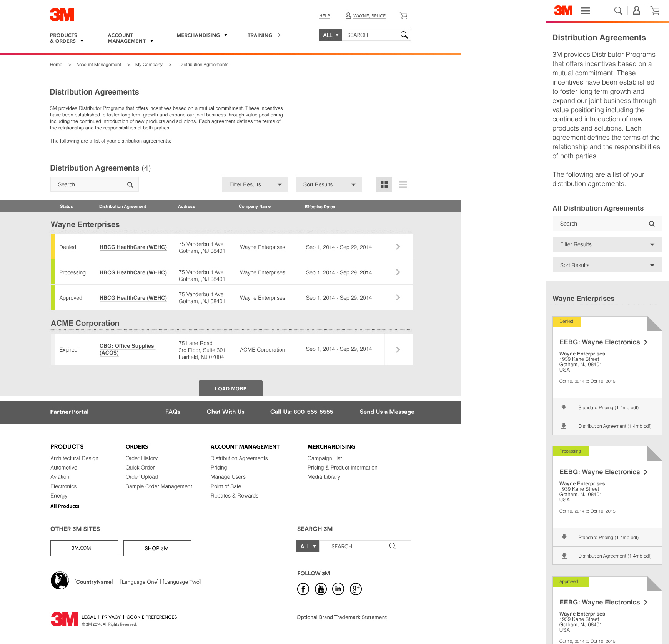Click the globe country selector icon
The width and height of the screenshot is (669, 644).
pyautogui.click(x=60, y=580)
